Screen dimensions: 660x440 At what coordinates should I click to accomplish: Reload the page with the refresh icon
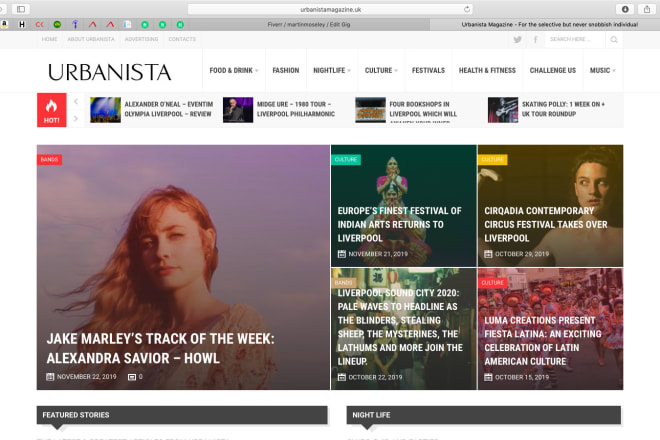coord(467,9)
